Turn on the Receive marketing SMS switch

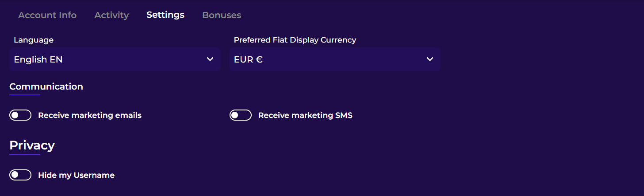(x=241, y=115)
